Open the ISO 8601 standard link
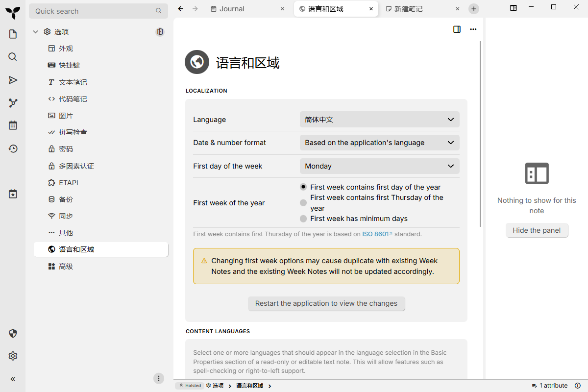This screenshot has height=392, width=588. pyautogui.click(x=375, y=234)
